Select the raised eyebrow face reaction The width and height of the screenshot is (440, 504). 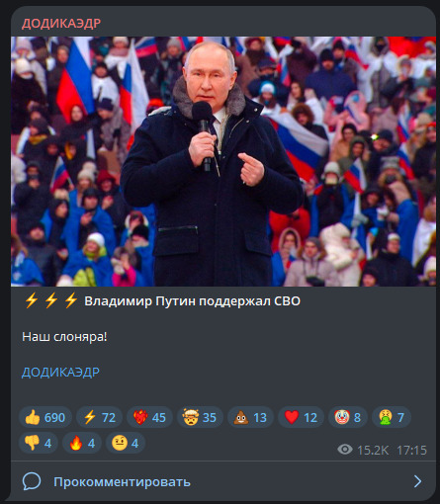click(126, 443)
